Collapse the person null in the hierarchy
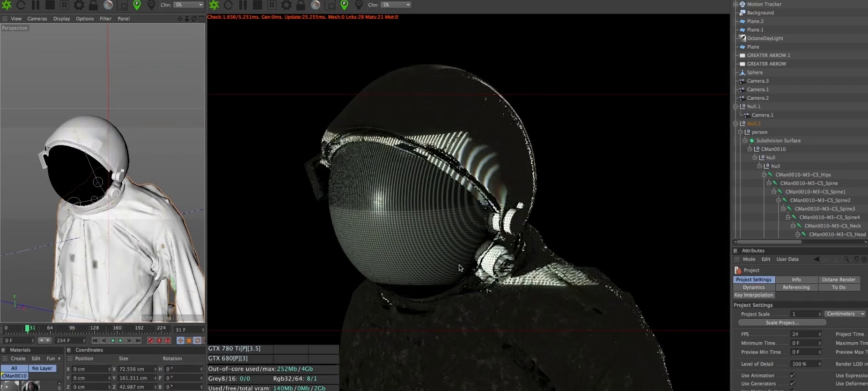The height and width of the screenshot is (391, 868). tap(740, 132)
